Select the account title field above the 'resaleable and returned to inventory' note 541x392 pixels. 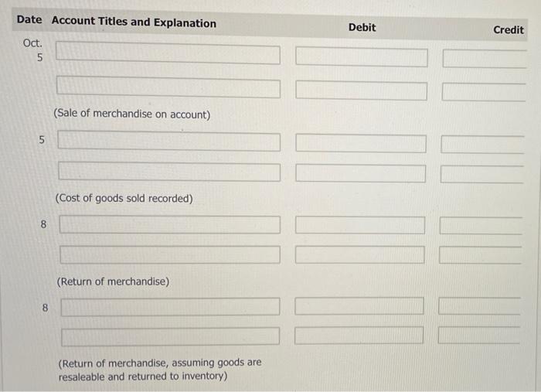coord(171,336)
